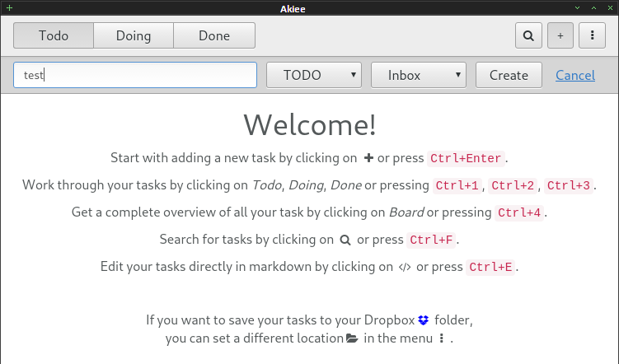Image resolution: width=619 pixels, height=364 pixels.
Task: Click the Ctrl+4 shortcut label
Action: tap(519, 213)
